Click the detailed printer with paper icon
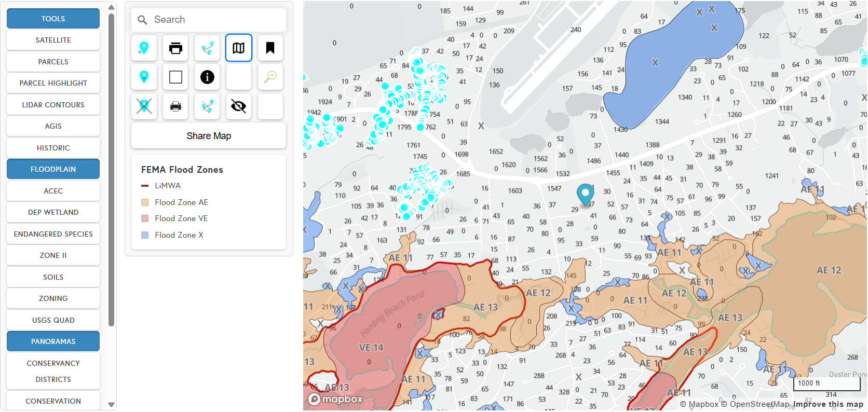 point(175,106)
